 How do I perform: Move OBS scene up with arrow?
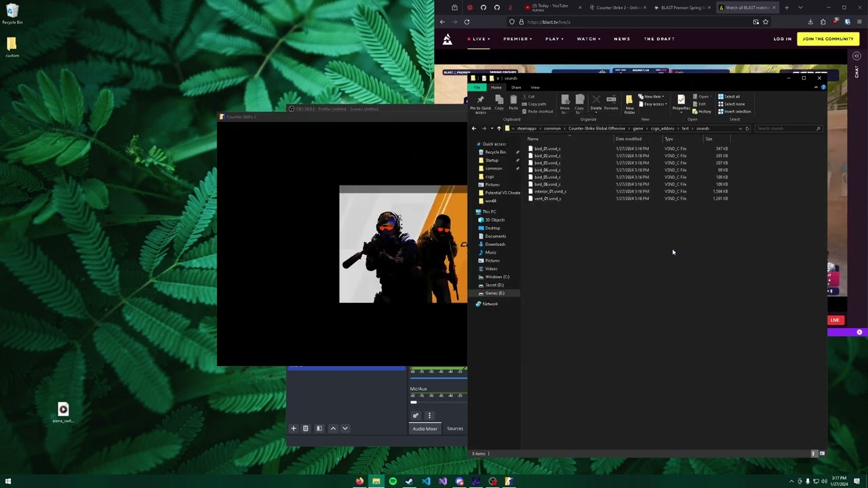[333, 428]
